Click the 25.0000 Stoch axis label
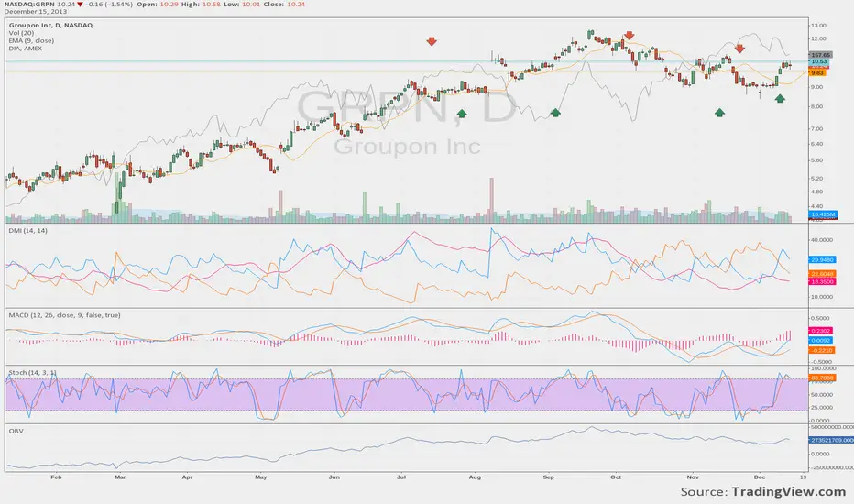This screenshot has height=504, width=854. pyautogui.click(x=821, y=408)
